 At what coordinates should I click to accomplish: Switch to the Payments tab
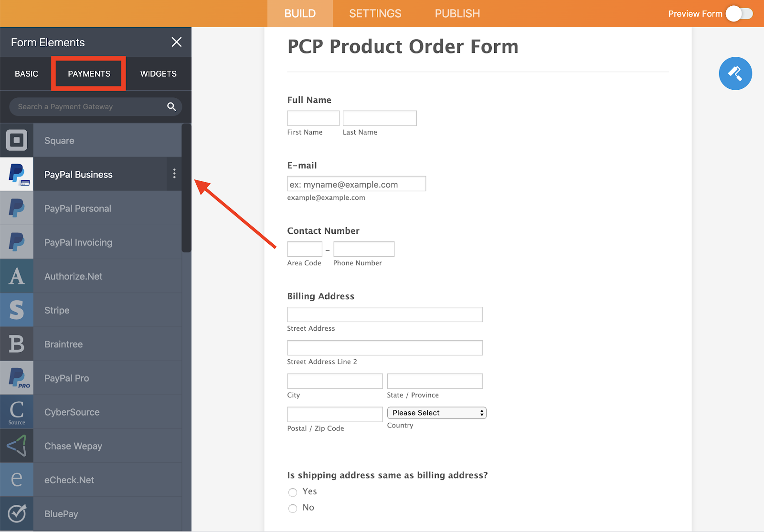89,73
